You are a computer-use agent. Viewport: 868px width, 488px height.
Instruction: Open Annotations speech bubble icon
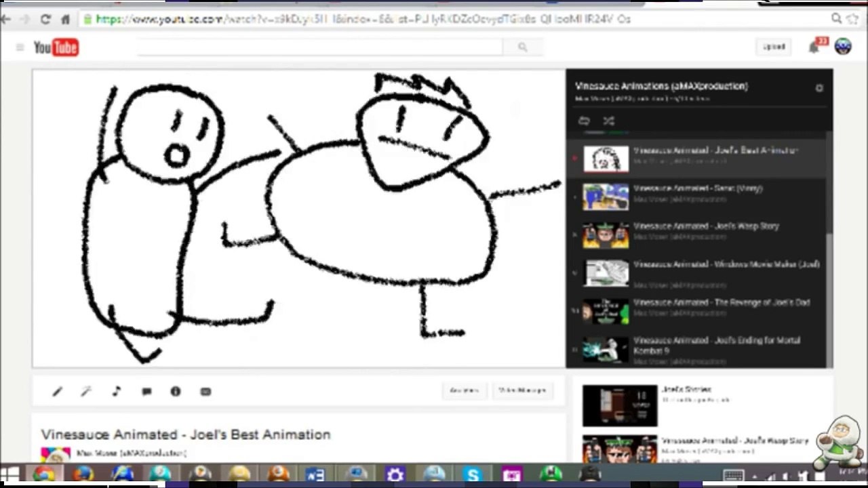146,392
